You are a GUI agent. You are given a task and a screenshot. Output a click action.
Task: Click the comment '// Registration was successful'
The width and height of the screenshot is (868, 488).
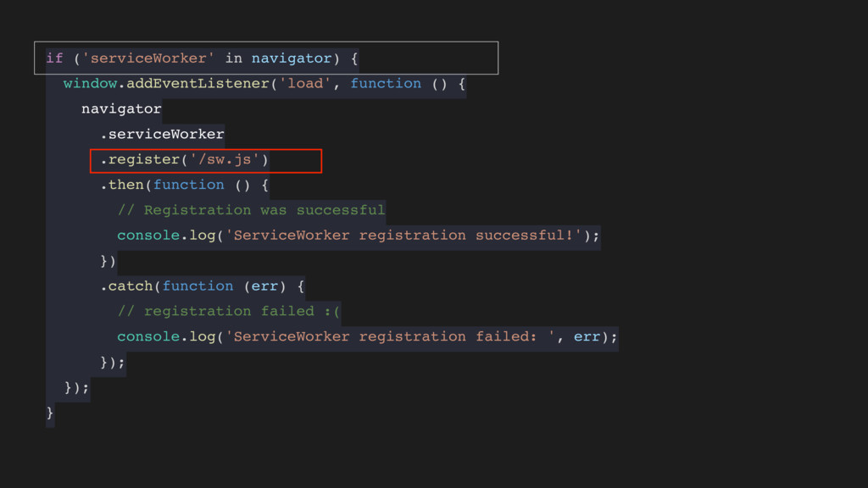pyautogui.click(x=251, y=210)
